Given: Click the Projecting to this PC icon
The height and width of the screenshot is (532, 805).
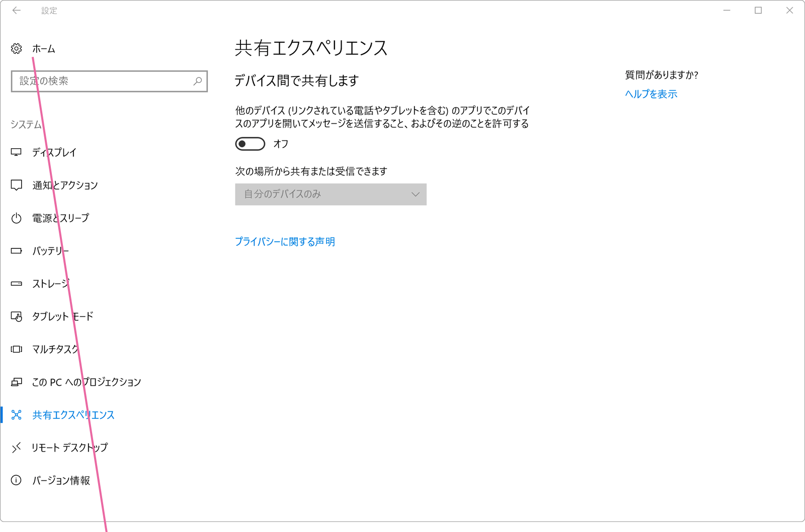Looking at the screenshot, I should 17,382.
